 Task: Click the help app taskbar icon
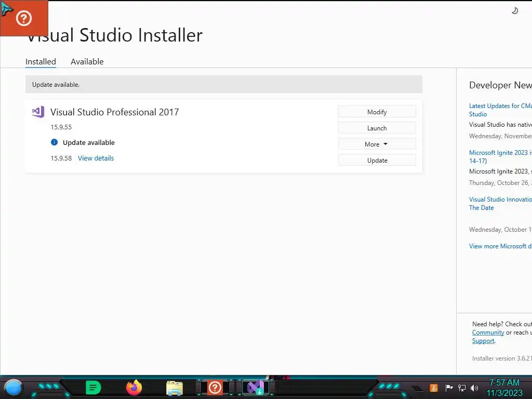pyautogui.click(x=215, y=388)
